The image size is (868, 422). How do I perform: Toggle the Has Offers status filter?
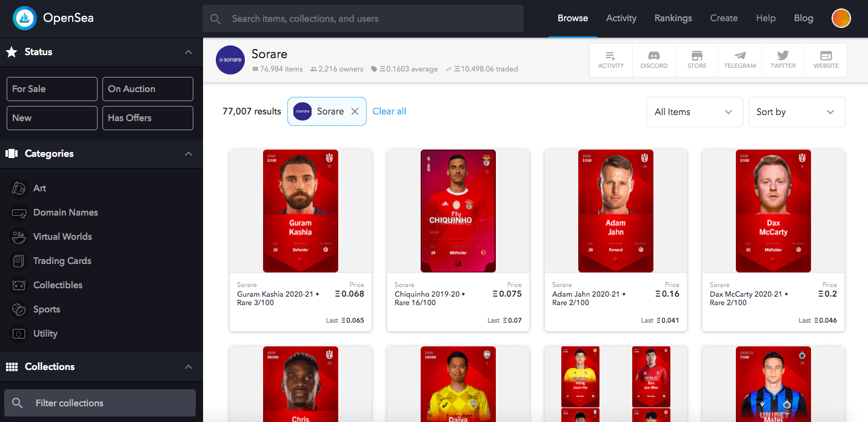(148, 118)
